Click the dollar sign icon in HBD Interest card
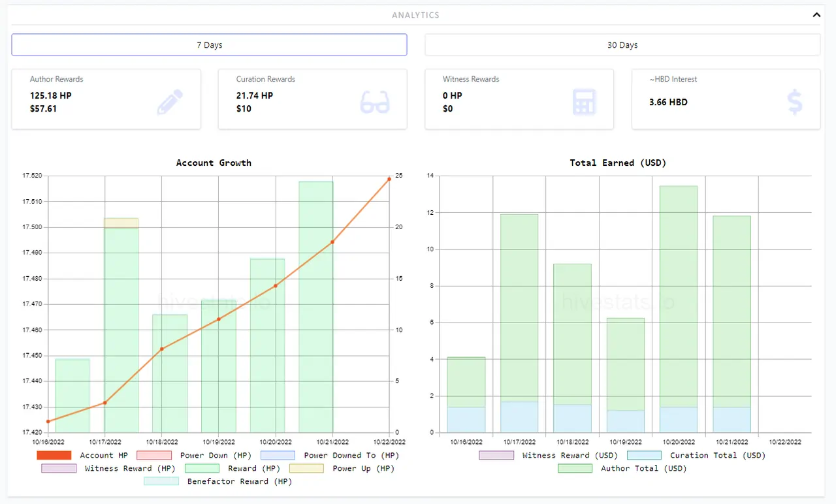Image resolution: width=836 pixels, height=504 pixels. point(795,102)
